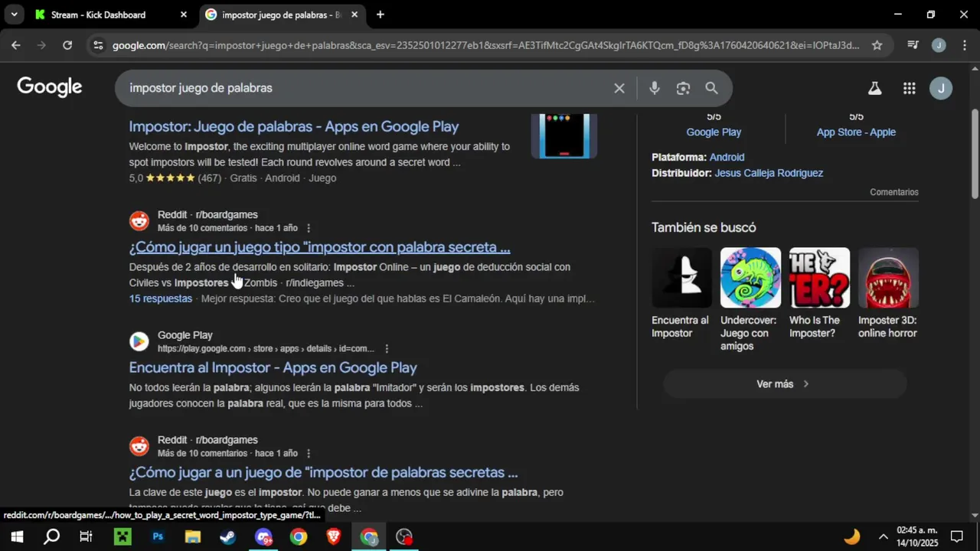
Task: Click 'También se buscó' heading
Action: tap(704, 227)
